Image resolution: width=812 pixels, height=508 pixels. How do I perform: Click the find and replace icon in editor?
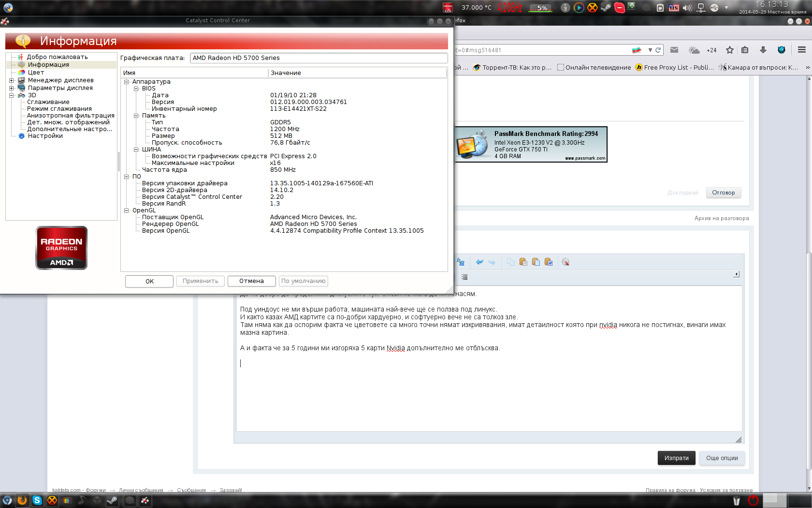[461, 262]
